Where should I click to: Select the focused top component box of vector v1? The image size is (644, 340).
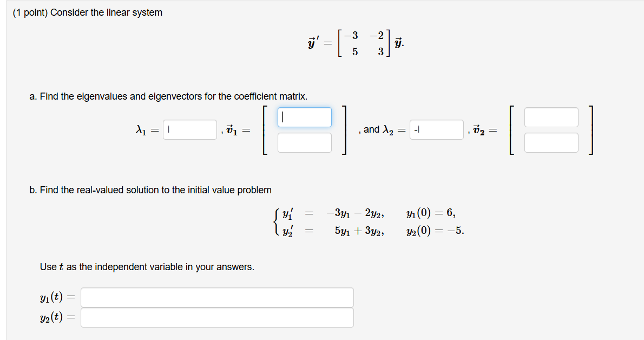[304, 116]
